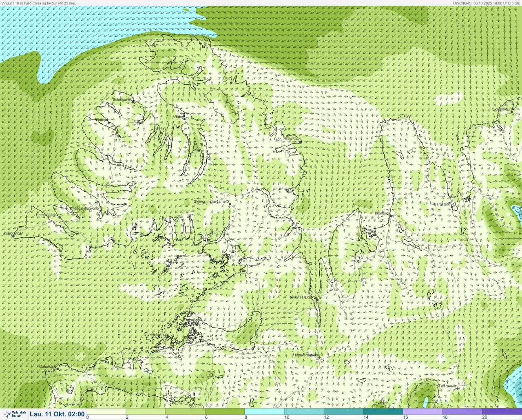Click the legend value 18 label

(445, 417)
